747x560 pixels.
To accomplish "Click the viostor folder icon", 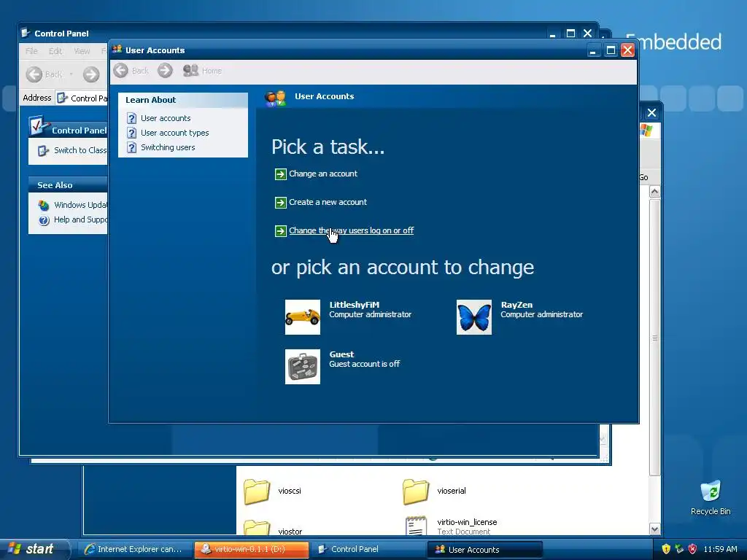I will (x=257, y=528).
